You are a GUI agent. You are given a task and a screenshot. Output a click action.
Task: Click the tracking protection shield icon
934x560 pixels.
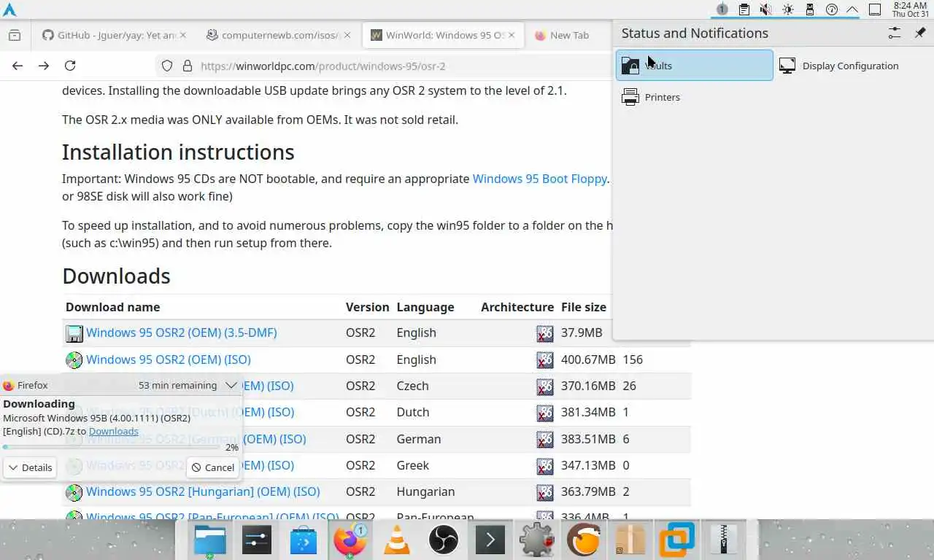(x=167, y=66)
